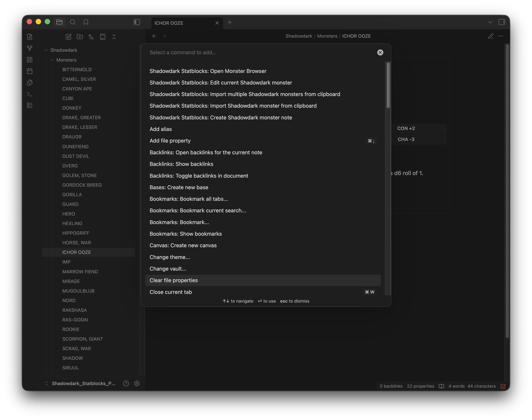
Task: Open the tab list dropdown chevron
Action: tap(490, 22)
